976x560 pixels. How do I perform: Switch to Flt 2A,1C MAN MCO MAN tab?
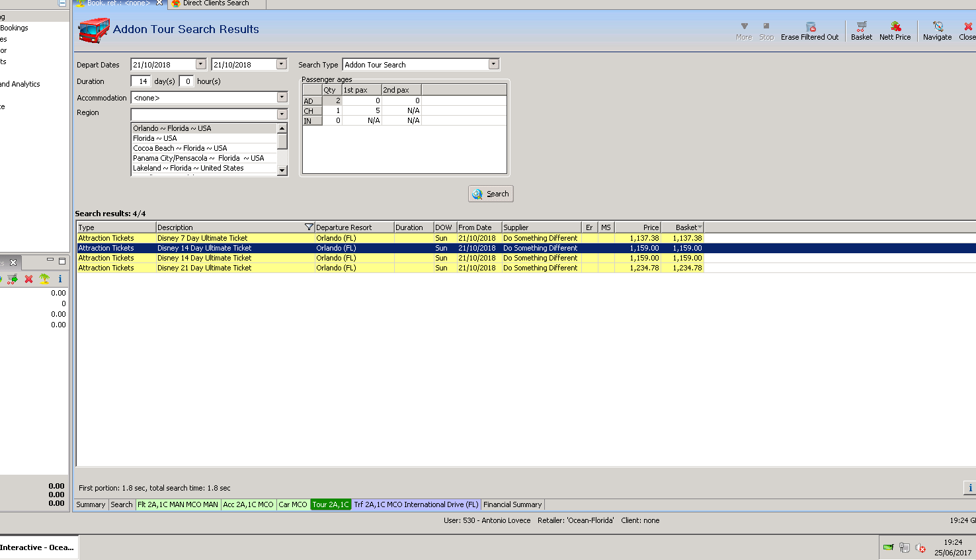coord(178,504)
